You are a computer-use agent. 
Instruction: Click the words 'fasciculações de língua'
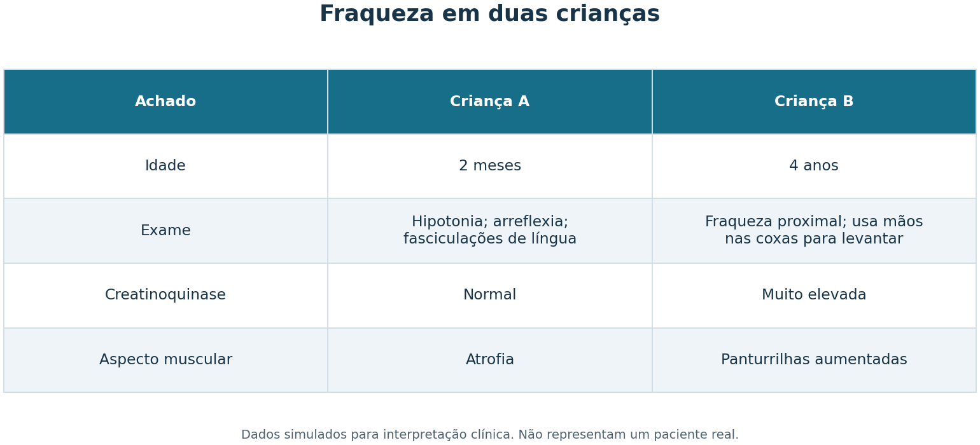490,240
